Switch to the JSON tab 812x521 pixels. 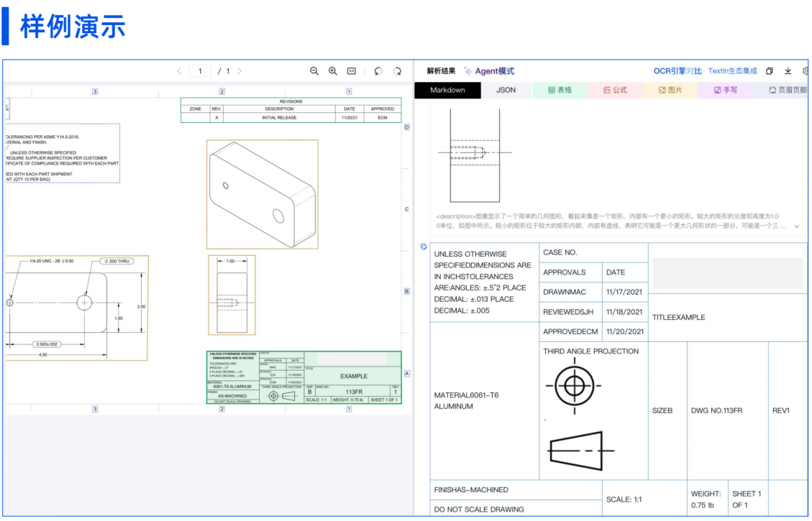[x=506, y=90]
